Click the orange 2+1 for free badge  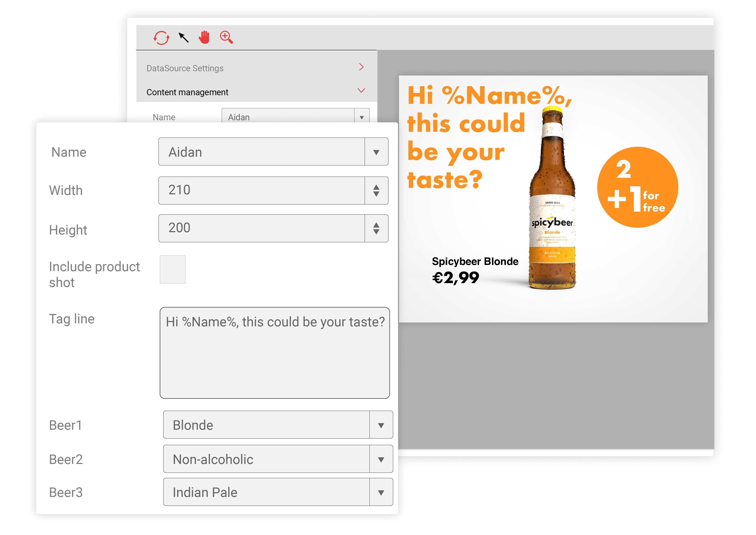coord(637,187)
